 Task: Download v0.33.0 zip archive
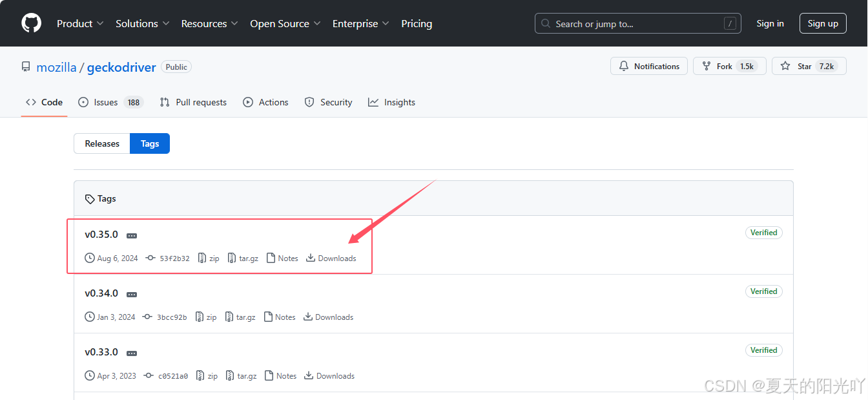pyautogui.click(x=207, y=376)
